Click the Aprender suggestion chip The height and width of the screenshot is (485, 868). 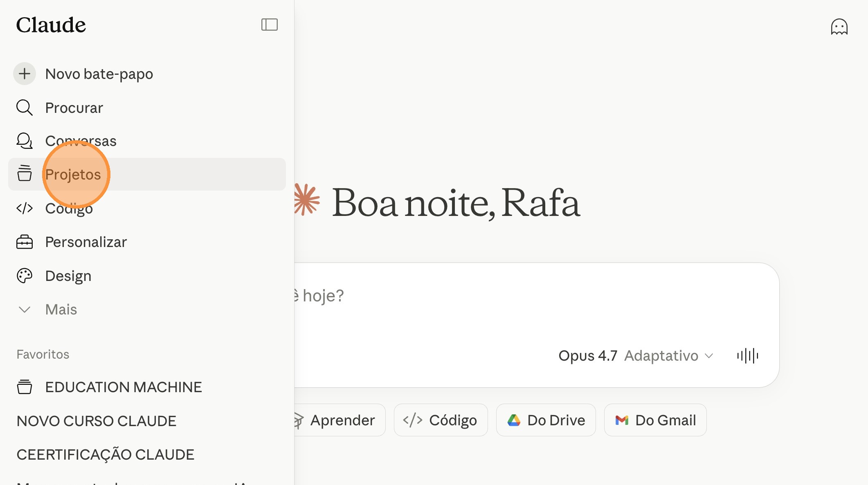pyautogui.click(x=340, y=420)
